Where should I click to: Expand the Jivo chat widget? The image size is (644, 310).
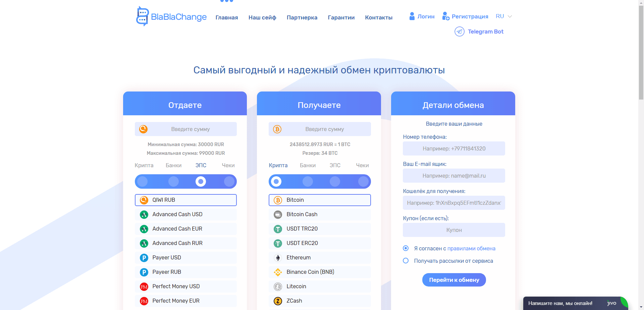576,303
